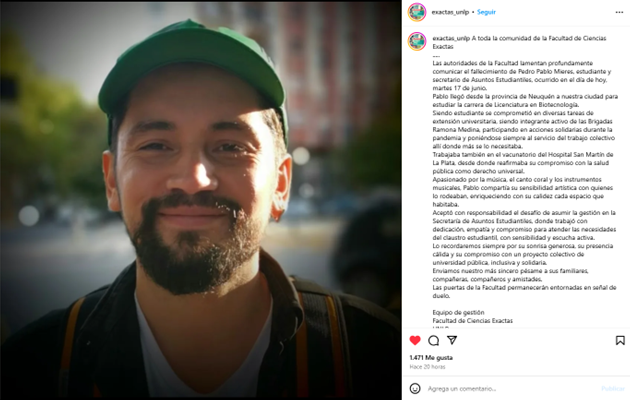
Task: Click the Facultad de Ciencias Exactas signature
Action: (472, 320)
